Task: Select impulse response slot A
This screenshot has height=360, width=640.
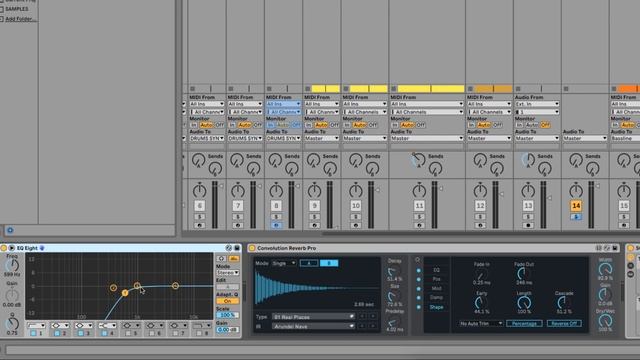Action: pos(309,263)
